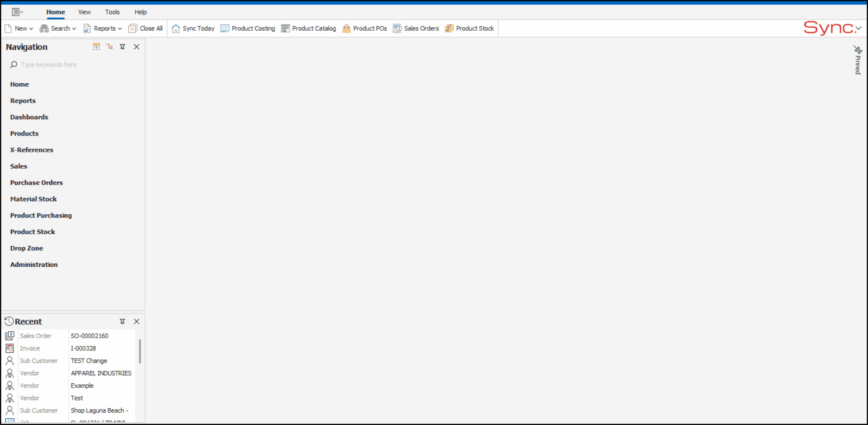Select Reports in Navigation list
This screenshot has width=868, height=425.
point(23,101)
